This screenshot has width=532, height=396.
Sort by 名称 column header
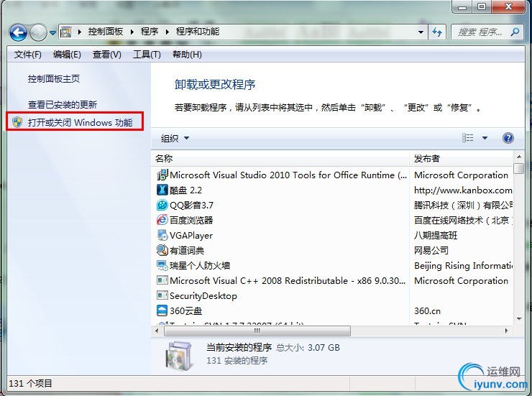tap(280, 158)
